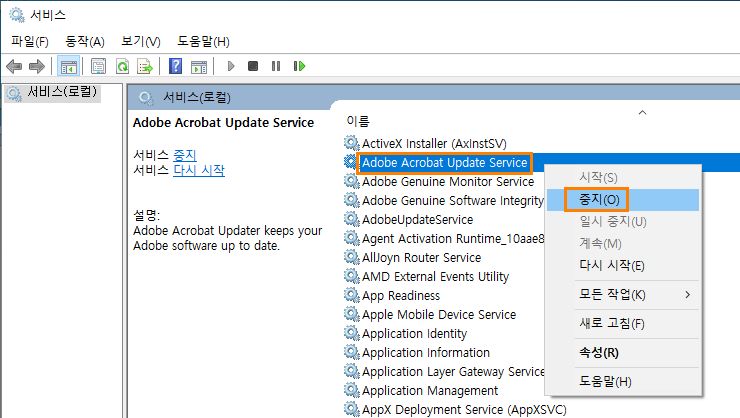Select the Application Layer Gateway Service row
740x418 pixels.
click(453, 372)
